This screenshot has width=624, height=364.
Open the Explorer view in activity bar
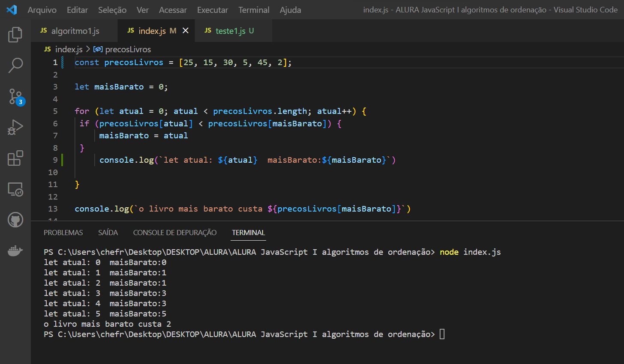(x=15, y=35)
